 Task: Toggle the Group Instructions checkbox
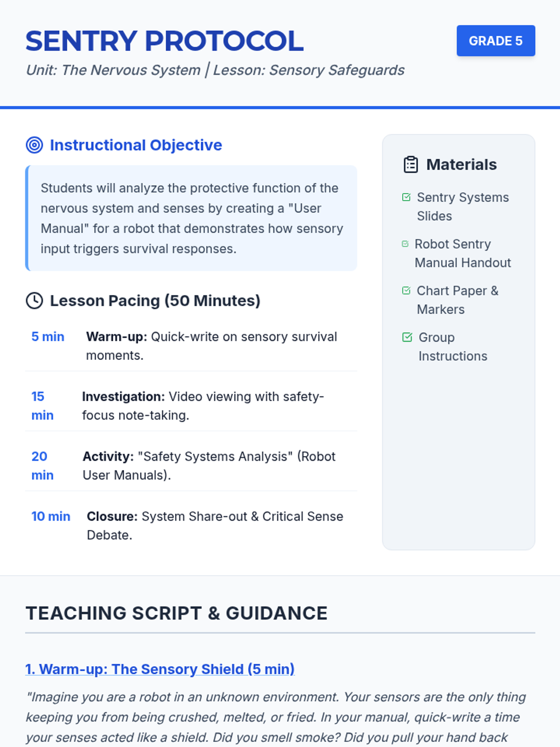pos(407,337)
